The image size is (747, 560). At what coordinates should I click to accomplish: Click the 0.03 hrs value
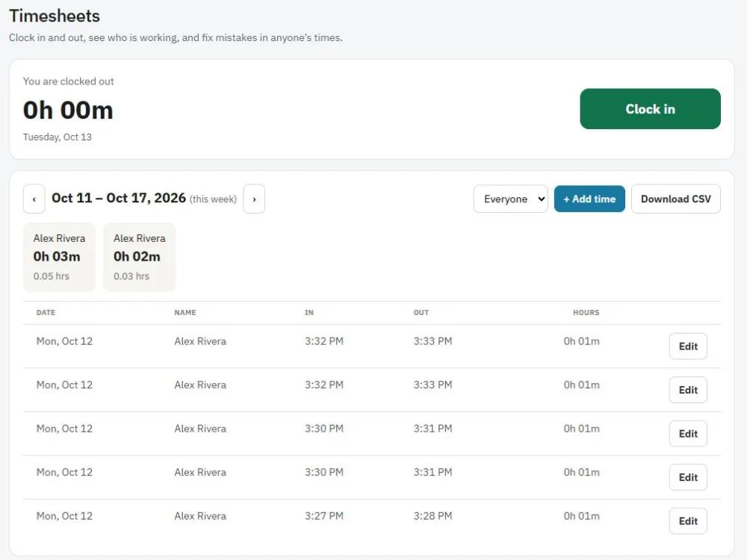click(x=131, y=276)
